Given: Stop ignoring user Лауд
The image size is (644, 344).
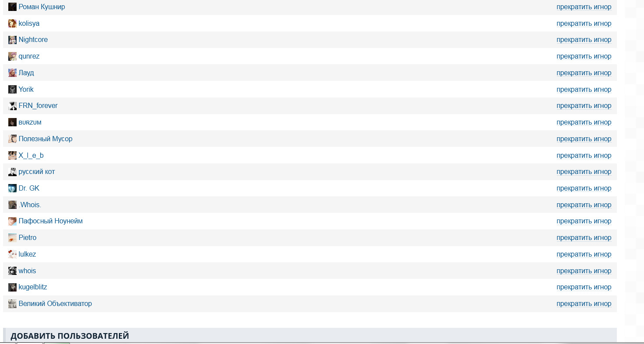Looking at the screenshot, I should click(x=584, y=73).
